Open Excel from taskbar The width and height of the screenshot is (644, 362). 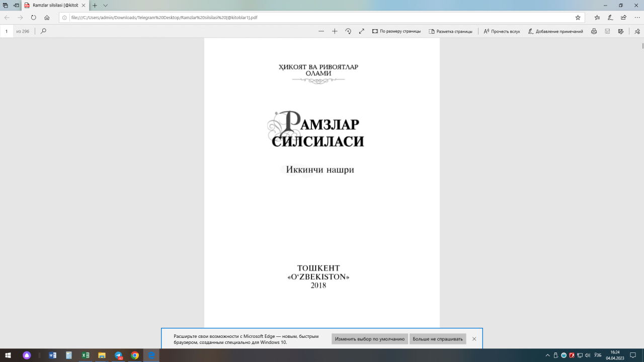tap(86, 355)
